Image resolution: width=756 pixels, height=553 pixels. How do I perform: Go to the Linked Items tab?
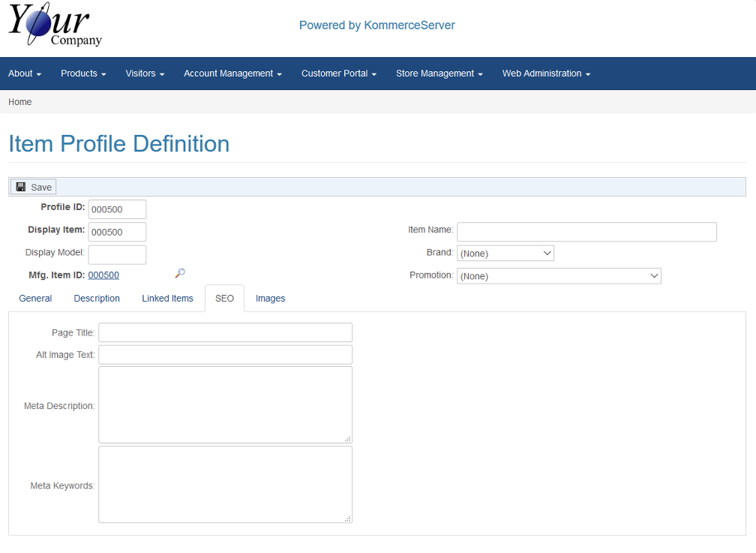pos(167,299)
